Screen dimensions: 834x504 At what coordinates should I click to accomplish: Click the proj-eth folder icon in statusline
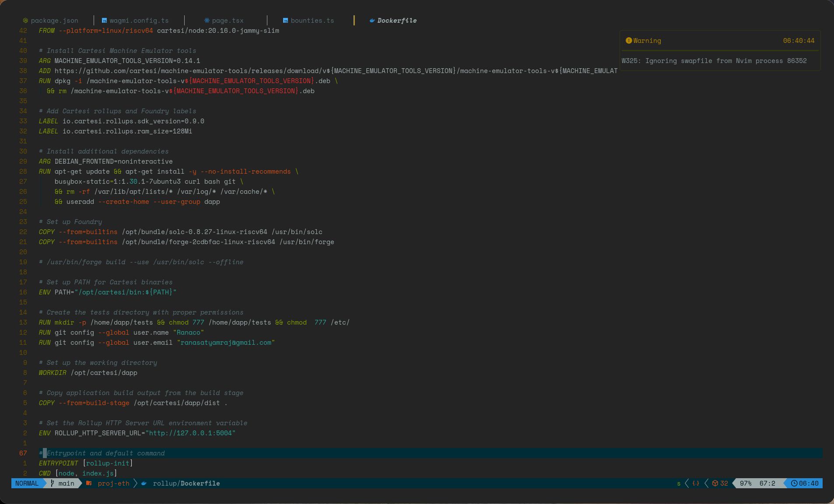89,483
